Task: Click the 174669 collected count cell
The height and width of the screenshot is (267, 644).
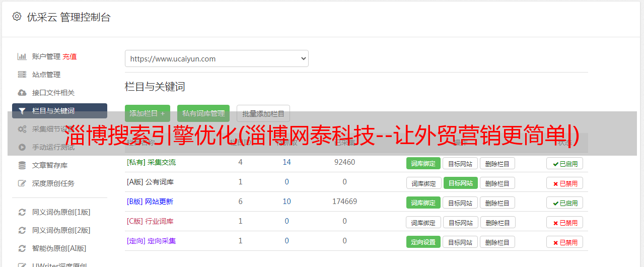Action: 344,202
